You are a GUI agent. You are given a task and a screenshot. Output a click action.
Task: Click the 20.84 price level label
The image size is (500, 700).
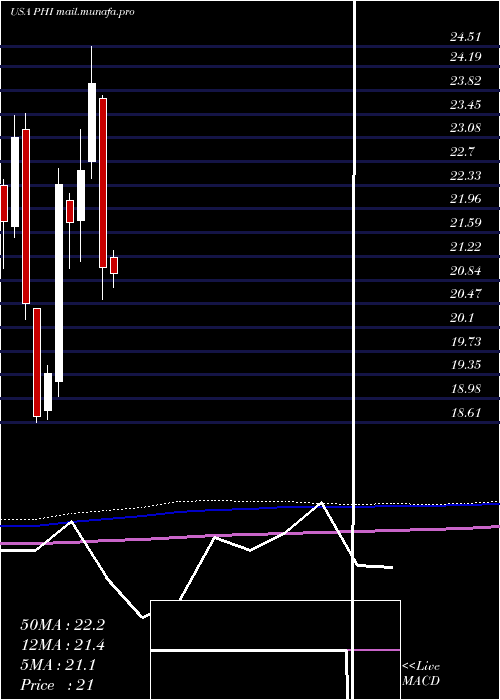[465, 271]
